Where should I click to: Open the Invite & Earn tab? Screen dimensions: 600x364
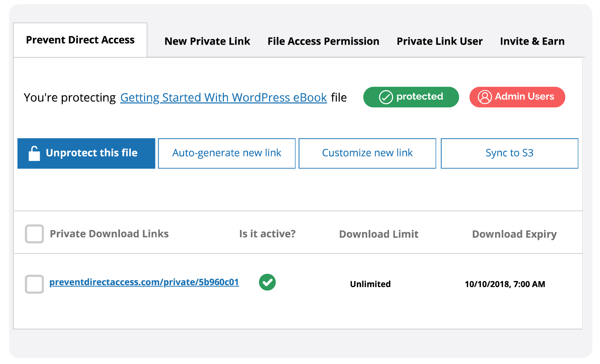pyautogui.click(x=532, y=41)
